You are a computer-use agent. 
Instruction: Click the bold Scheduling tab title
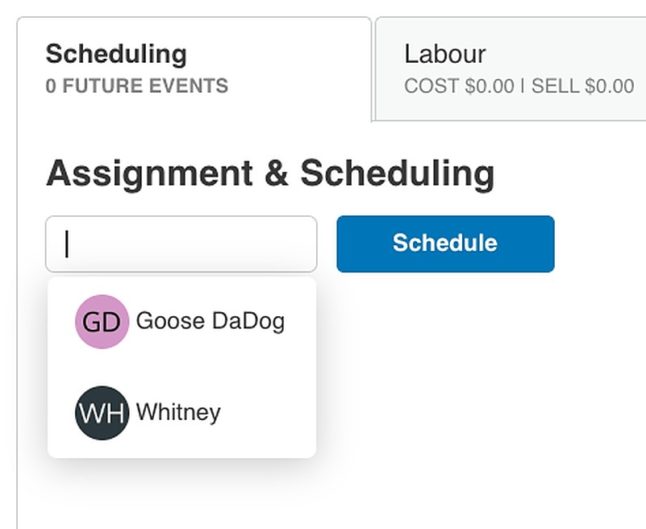[x=116, y=54]
